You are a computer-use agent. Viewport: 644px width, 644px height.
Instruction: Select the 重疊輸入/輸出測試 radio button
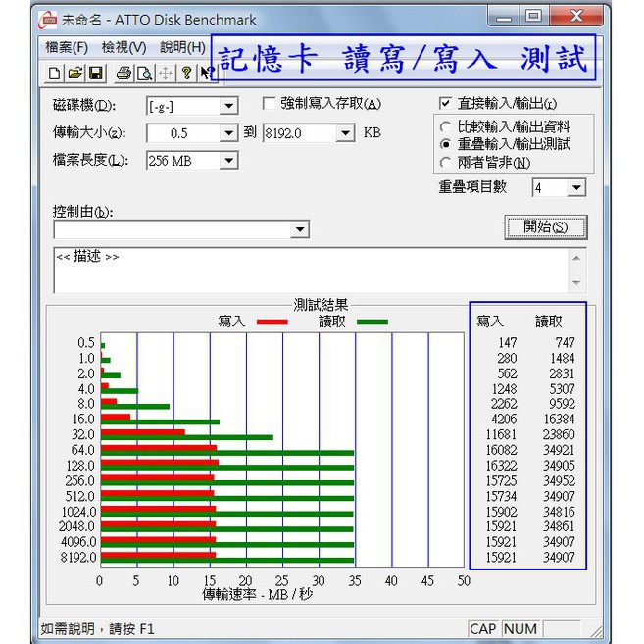[445, 144]
